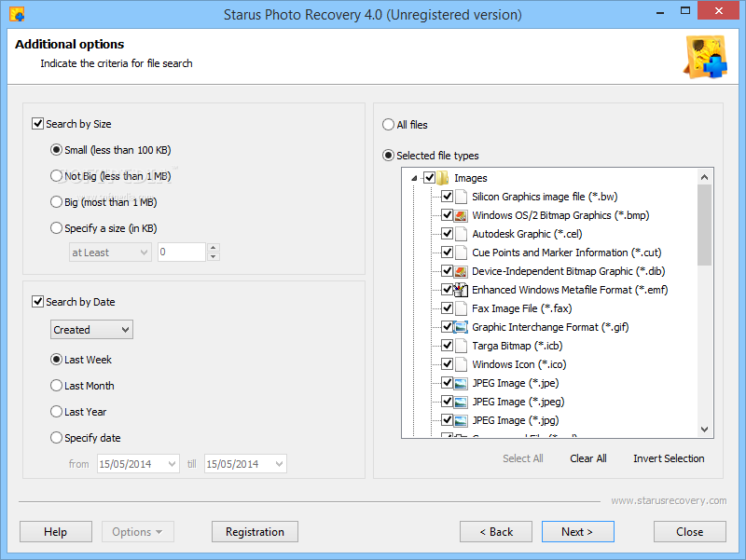The image size is (746, 560).
Task: Click the file types list scroll down arrow
Action: pyautogui.click(x=705, y=430)
